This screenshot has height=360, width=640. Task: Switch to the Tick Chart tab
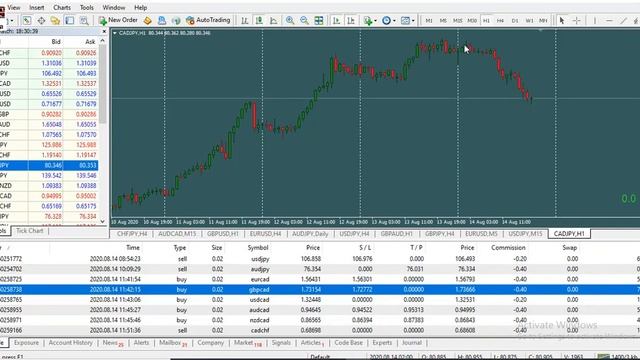29,231
